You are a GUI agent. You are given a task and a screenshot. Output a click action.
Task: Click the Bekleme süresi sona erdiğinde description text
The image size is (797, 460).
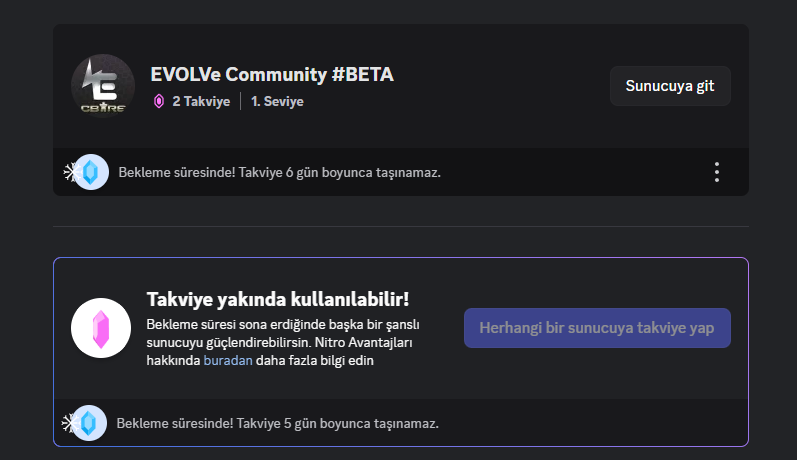coord(283,342)
